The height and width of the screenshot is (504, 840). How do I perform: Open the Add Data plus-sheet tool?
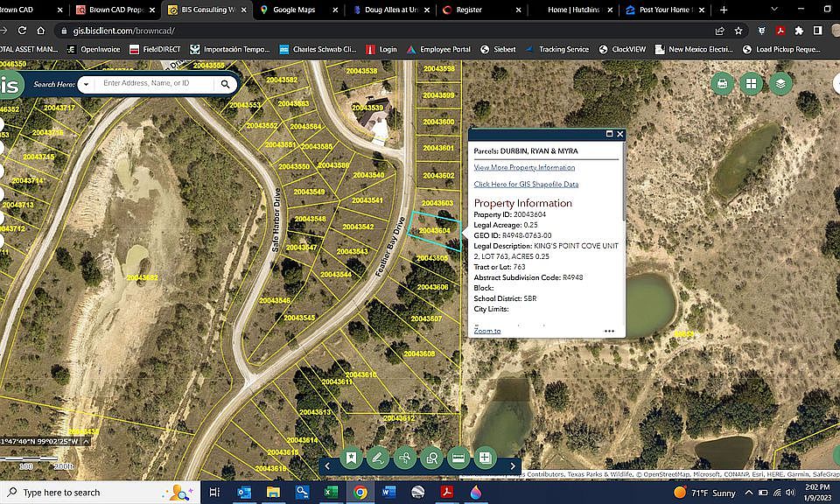coord(485,458)
